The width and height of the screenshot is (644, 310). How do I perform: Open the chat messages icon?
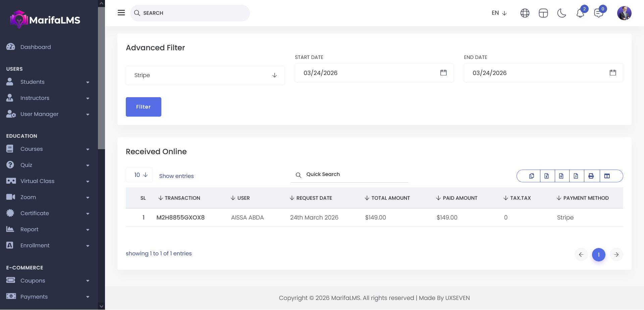click(x=598, y=13)
